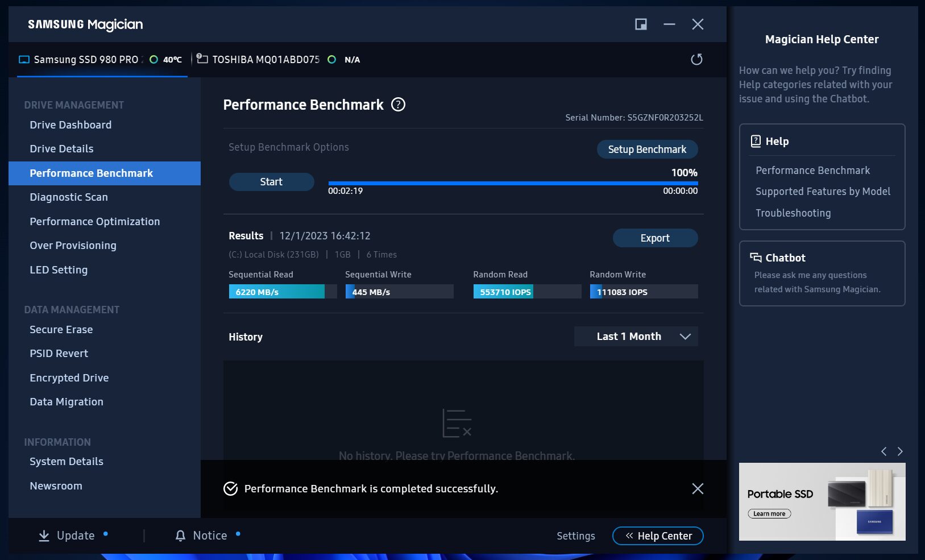Go to previous banner in Help Center
The image size is (925, 560).
tap(884, 451)
